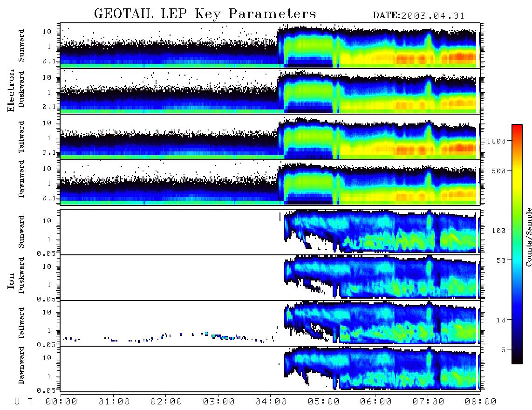Select the 04:00 time tick label
Viewport: 532px width, 410px height.
click(271, 402)
